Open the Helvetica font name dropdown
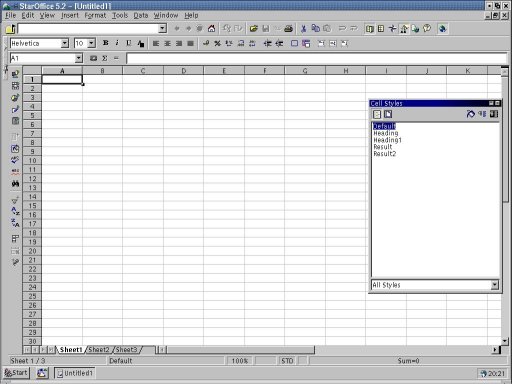 tap(65, 43)
